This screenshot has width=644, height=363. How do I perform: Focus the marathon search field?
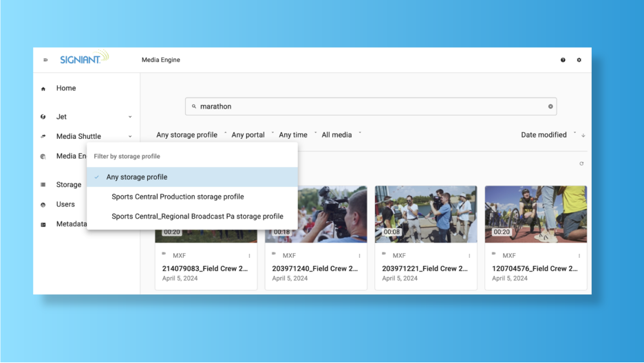point(371,107)
